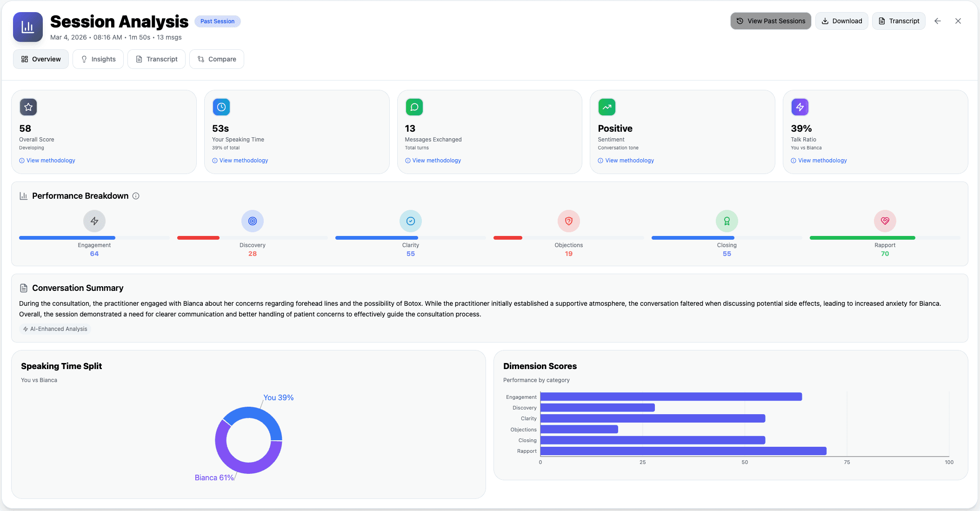Open View Past Sessions

770,21
